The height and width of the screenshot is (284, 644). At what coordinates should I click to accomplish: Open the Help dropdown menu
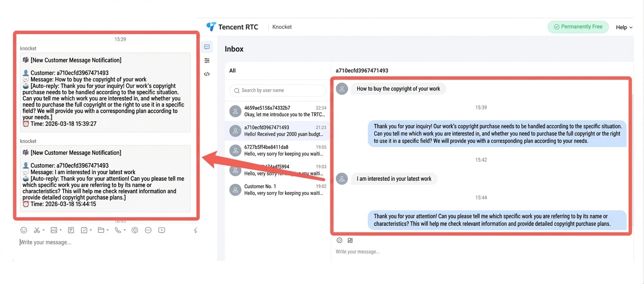tap(624, 27)
